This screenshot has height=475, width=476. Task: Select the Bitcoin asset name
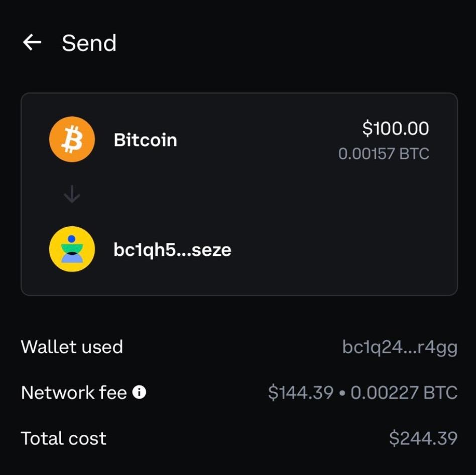click(145, 140)
